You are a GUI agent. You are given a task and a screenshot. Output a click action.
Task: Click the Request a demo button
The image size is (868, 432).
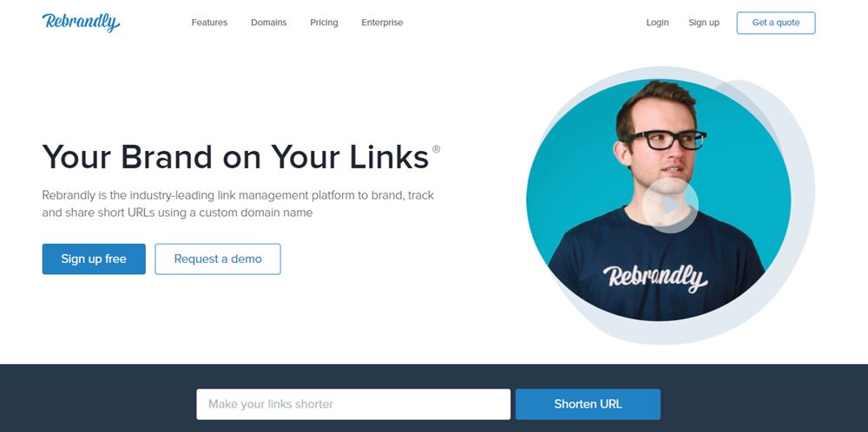[x=218, y=259]
